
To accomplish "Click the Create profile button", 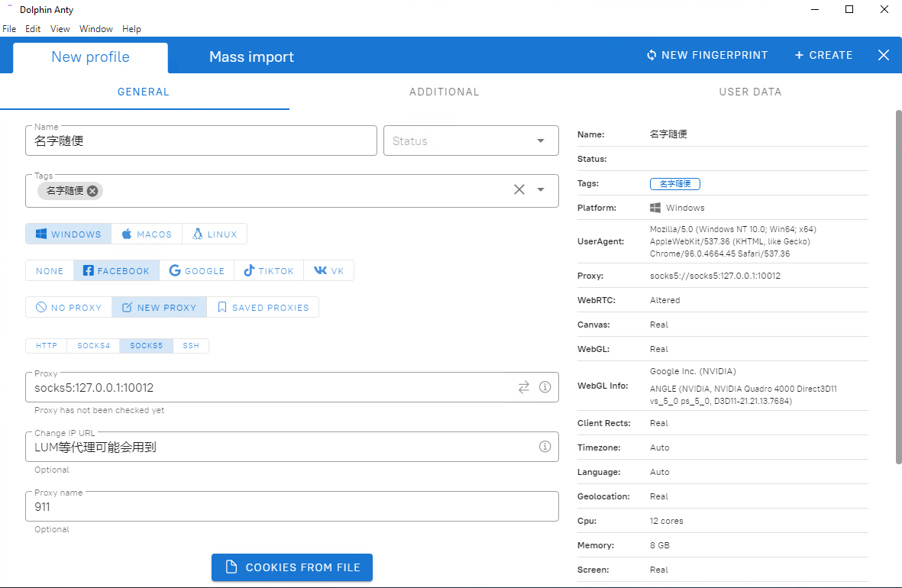I will [823, 55].
